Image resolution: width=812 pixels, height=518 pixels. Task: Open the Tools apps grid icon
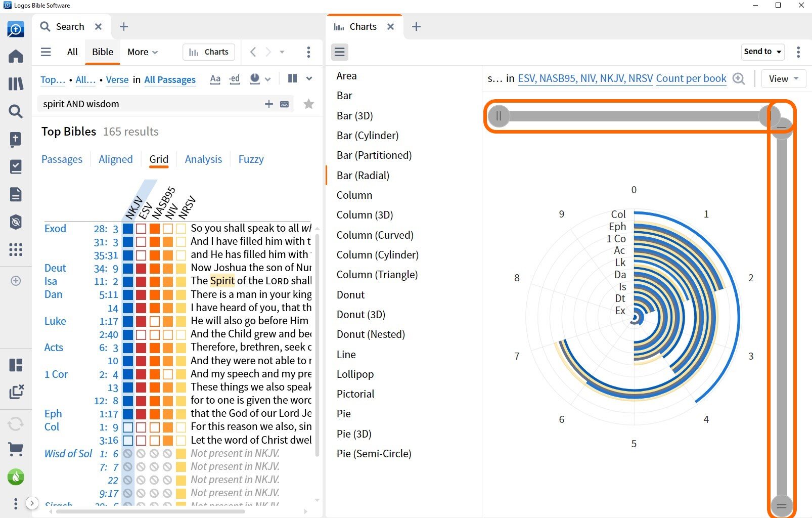(x=16, y=249)
